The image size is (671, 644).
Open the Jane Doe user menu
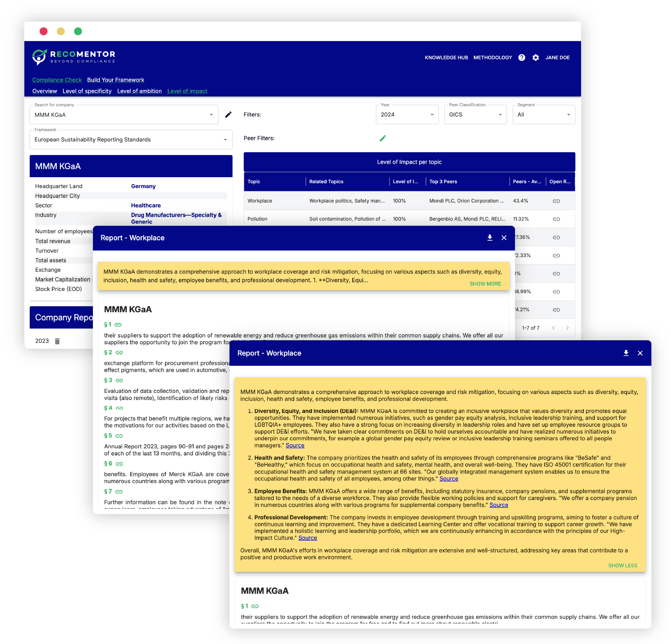click(557, 57)
